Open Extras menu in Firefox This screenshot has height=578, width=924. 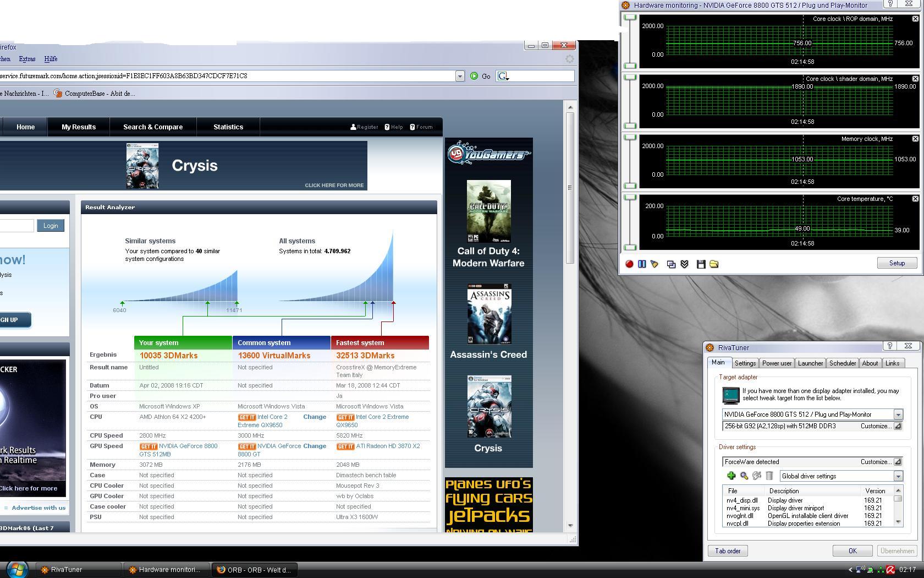tap(27, 59)
